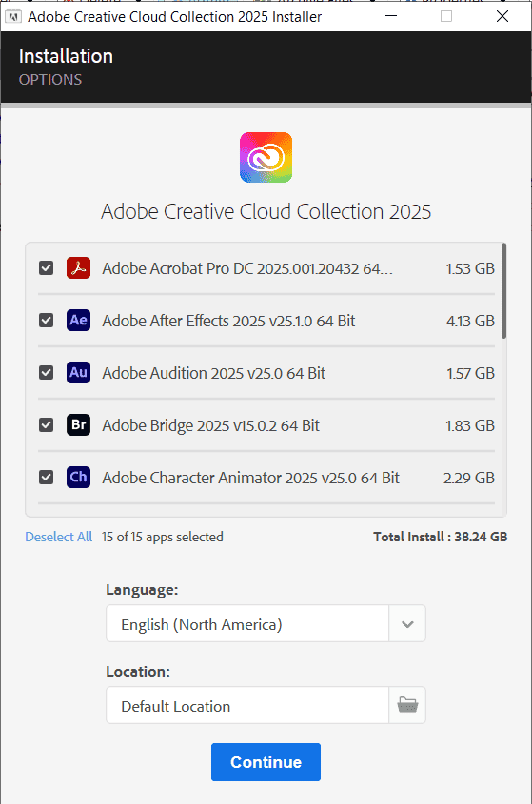532x804 pixels.
Task: Toggle the Adobe Bridge 2025 checkbox
Action: tap(47, 425)
